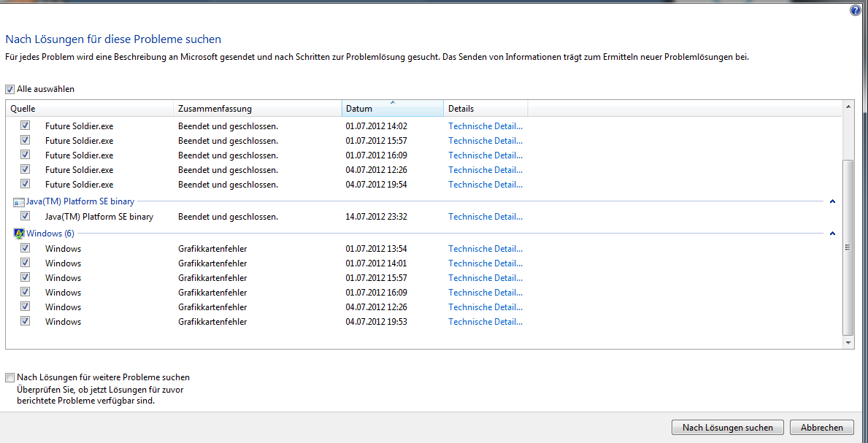The width and height of the screenshot is (868, 443).
Task: Select the Java(TM) Platform SE binary group header
Action: 80,201
